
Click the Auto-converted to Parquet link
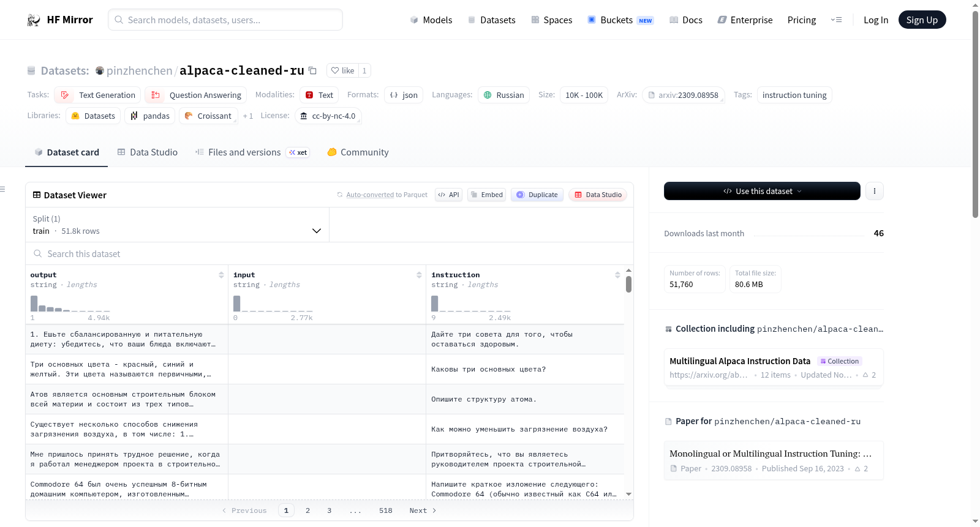click(370, 195)
